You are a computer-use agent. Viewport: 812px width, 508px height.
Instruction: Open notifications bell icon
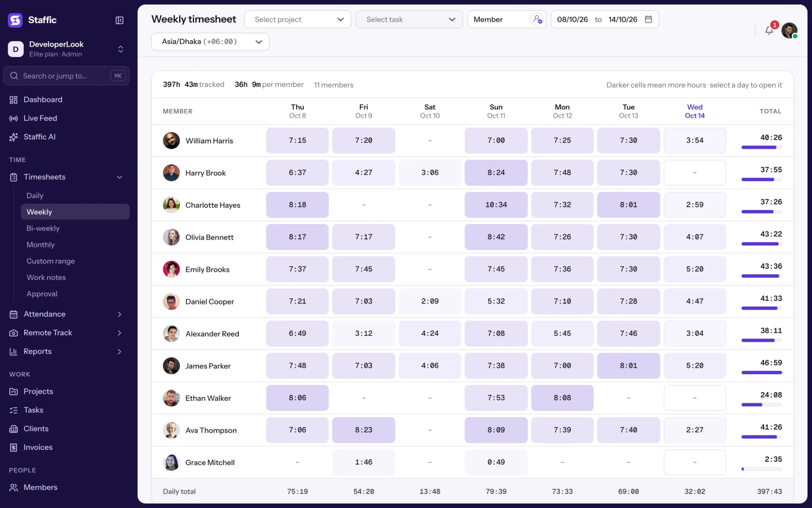click(x=769, y=30)
